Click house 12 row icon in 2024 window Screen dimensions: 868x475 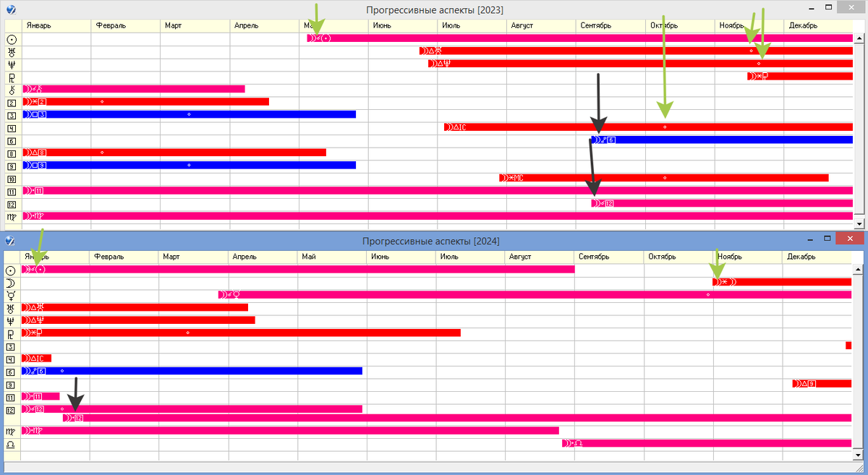11,409
